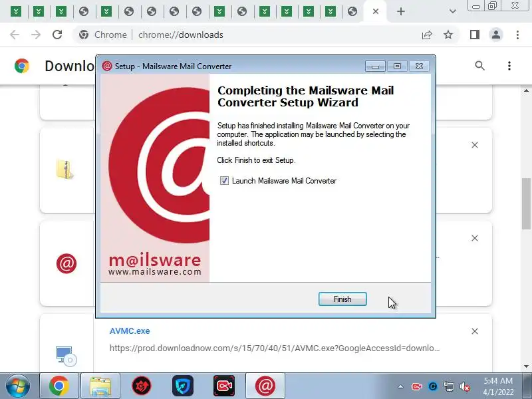
Task: Click the recorder icon in system tray
Action: click(416, 386)
